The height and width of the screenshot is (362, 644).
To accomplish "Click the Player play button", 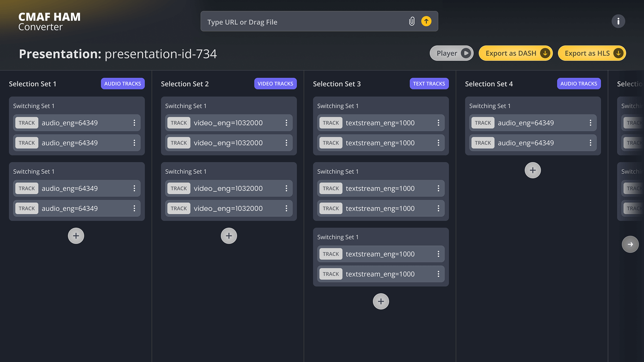I will [x=451, y=53].
